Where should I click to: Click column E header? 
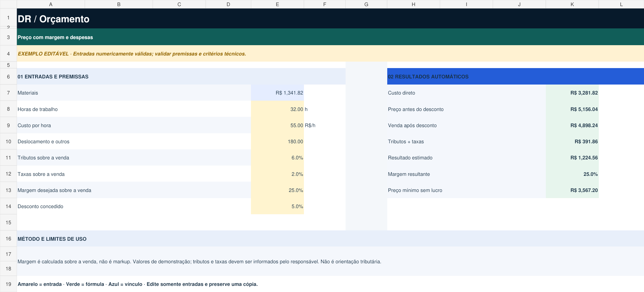click(277, 4)
